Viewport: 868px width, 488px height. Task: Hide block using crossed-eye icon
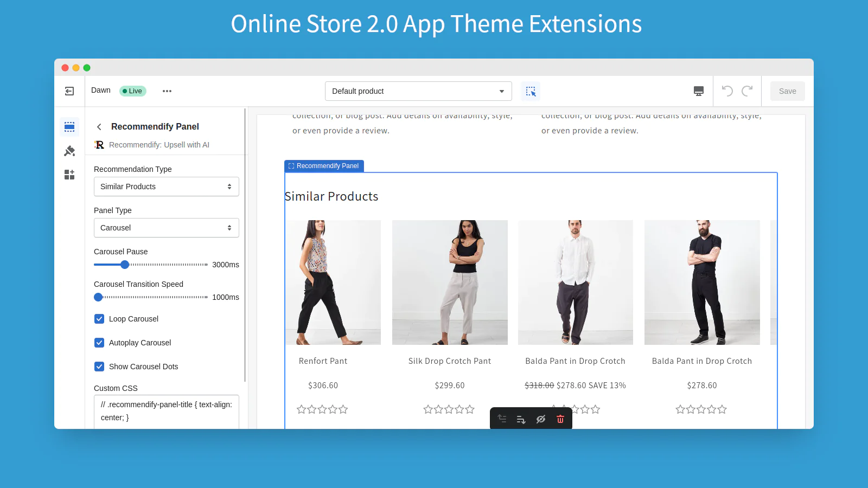click(541, 419)
